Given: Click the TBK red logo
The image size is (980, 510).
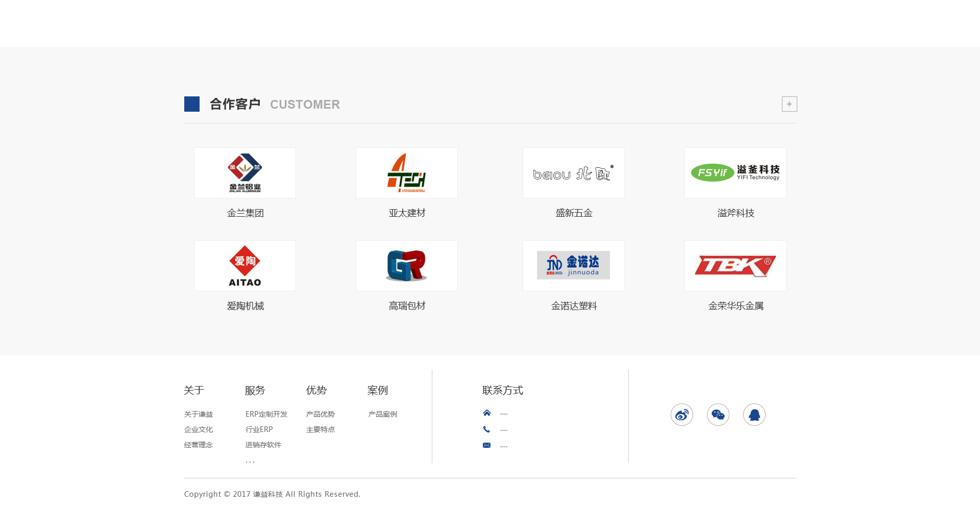Looking at the screenshot, I should pyautogui.click(x=736, y=266).
